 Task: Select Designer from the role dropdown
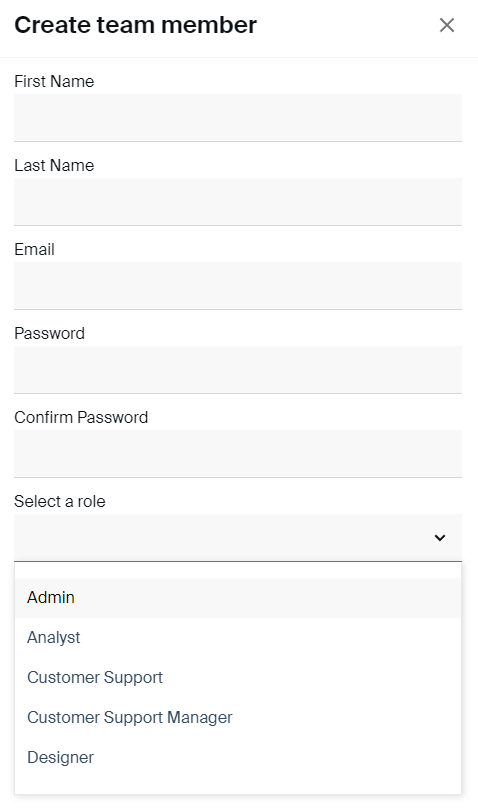point(238,757)
